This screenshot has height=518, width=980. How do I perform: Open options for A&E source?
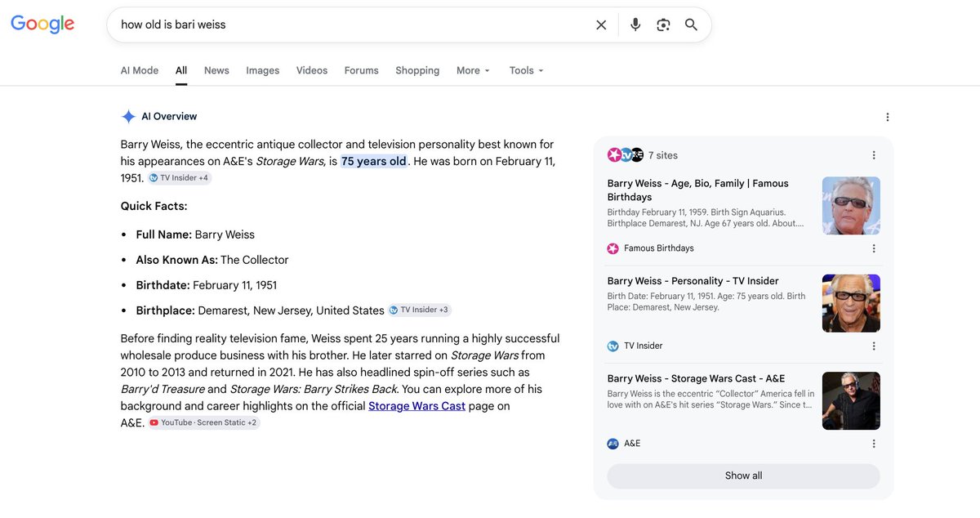click(x=874, y=444)
